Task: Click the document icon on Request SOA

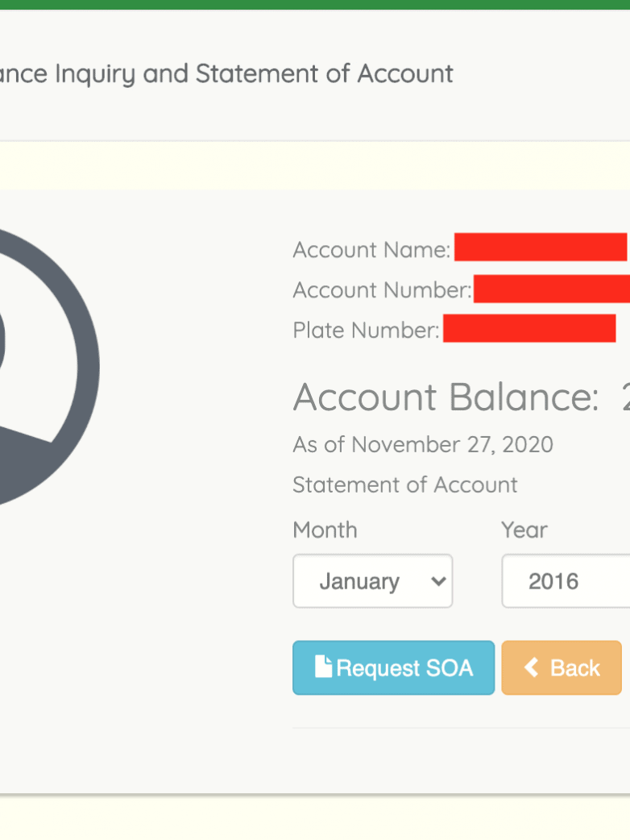Action: coord(323,667)
